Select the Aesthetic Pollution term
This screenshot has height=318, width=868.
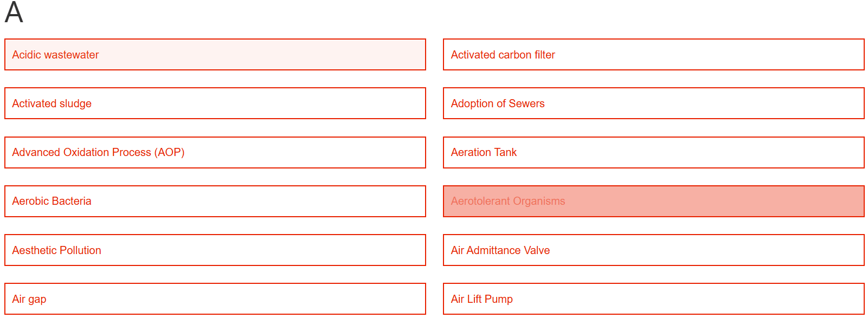click(x=215, y=250)
